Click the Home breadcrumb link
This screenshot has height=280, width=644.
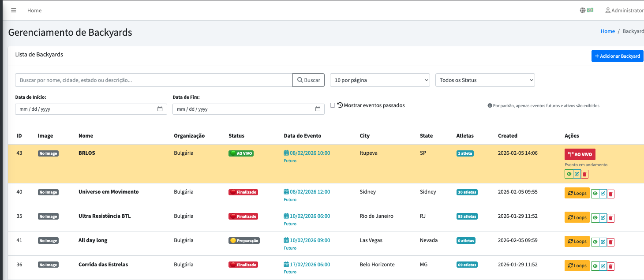(607, 31)
